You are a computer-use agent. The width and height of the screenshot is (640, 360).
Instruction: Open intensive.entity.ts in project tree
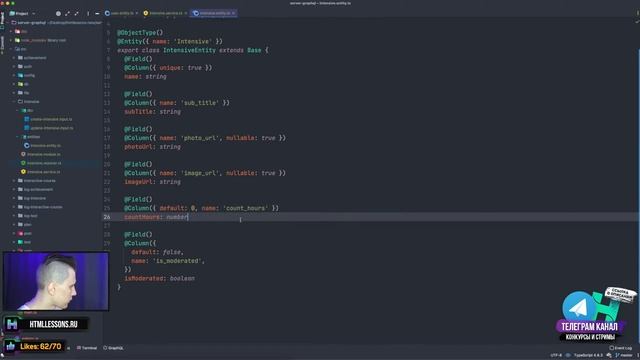click(42, 145)
